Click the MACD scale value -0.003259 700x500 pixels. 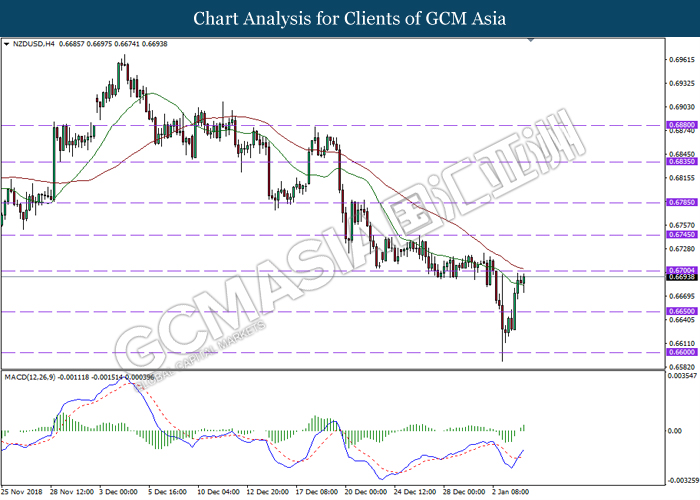coord(683,481)
